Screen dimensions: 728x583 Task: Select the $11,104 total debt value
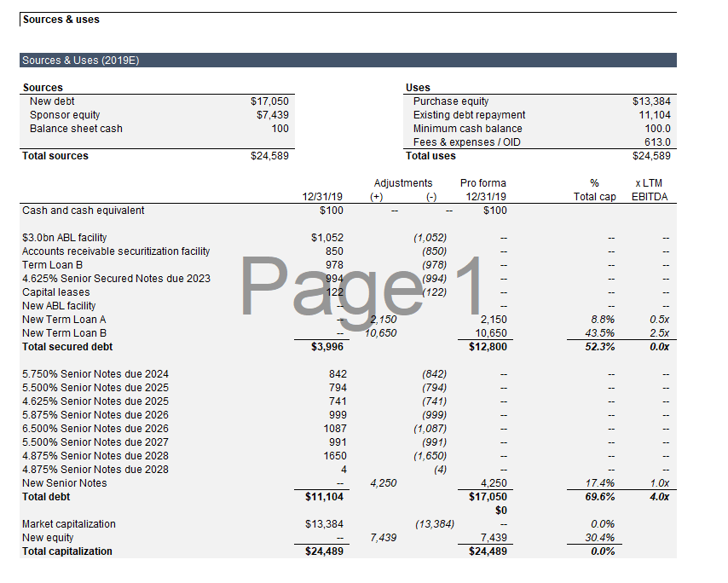tap(324, 497)
